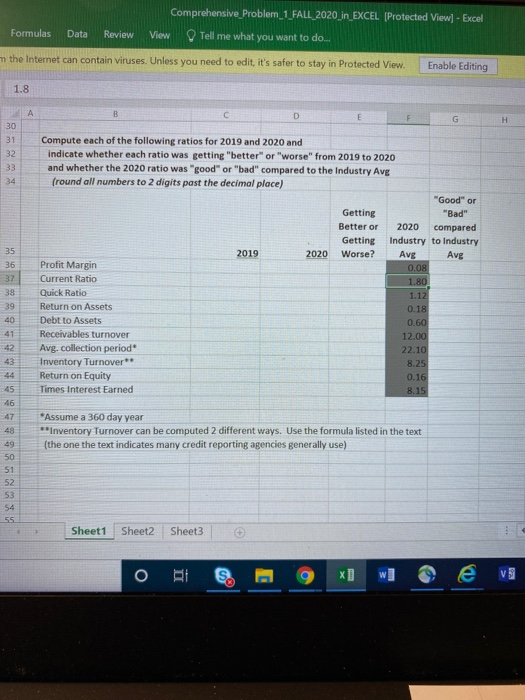
Task: Open the Formulas ribbon tab
Action: point(31,33)
